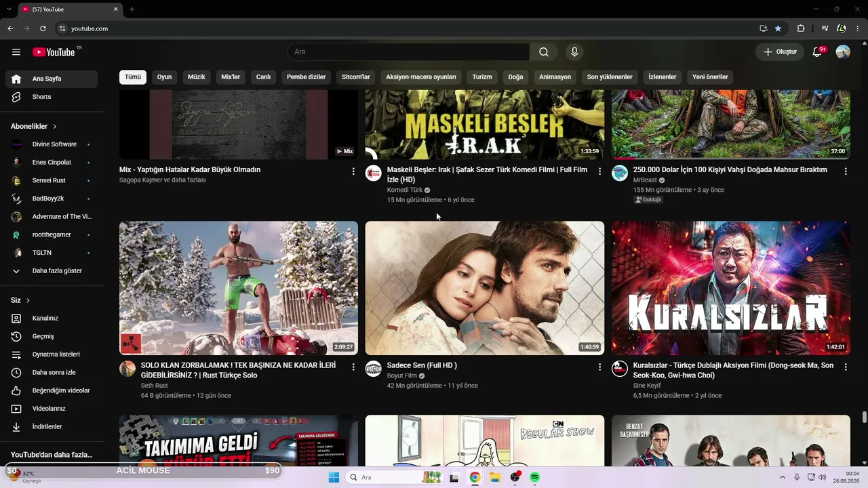This screenshot has height=488, width=868.
Task: Open the Chrome extensions puzzle icon
Action: (x=801, y=28)
